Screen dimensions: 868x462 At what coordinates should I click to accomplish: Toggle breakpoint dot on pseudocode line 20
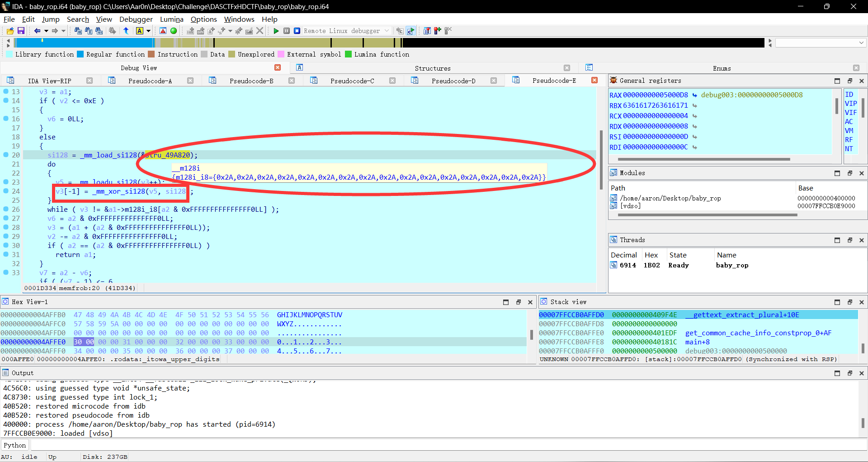click(6, 155)
